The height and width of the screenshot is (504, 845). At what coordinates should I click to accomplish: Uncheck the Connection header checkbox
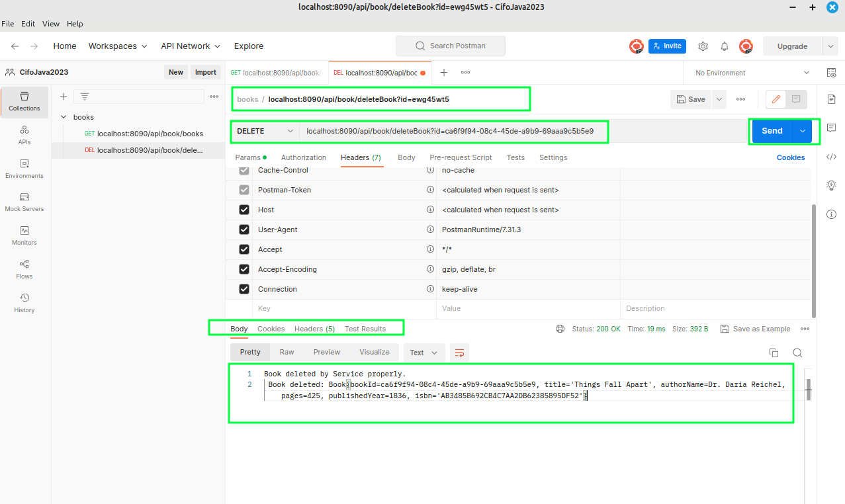click(x=244, y=289)
